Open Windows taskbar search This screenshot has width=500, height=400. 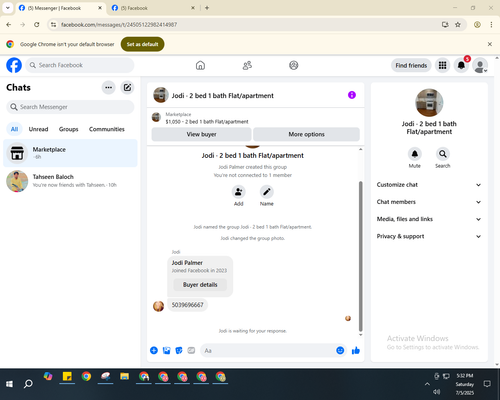[x=28, y=384]
